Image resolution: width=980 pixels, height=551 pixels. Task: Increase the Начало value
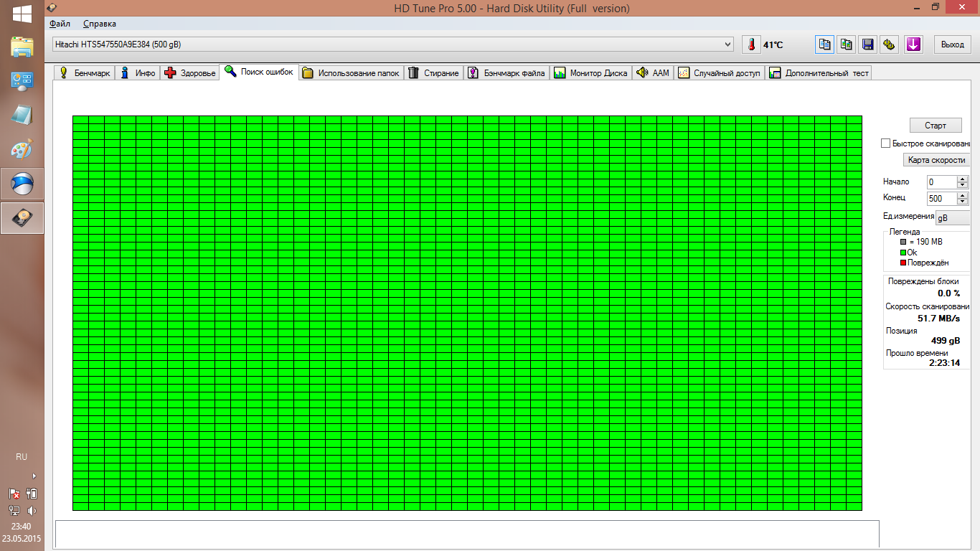[x=963, y=179]
